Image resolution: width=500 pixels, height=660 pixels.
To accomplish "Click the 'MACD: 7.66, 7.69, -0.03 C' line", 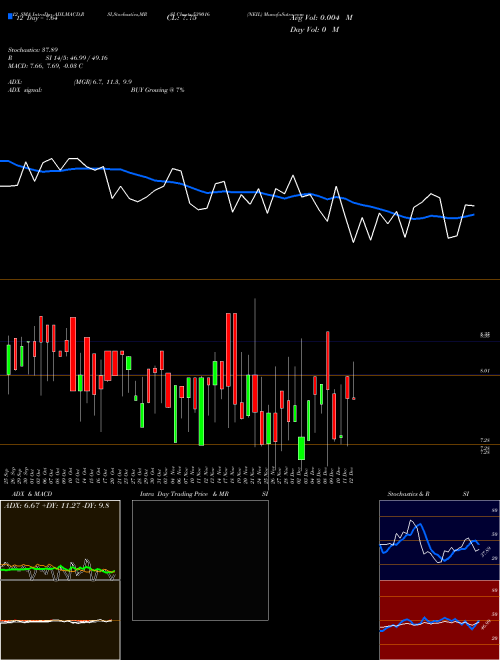I will click(45, 66).
